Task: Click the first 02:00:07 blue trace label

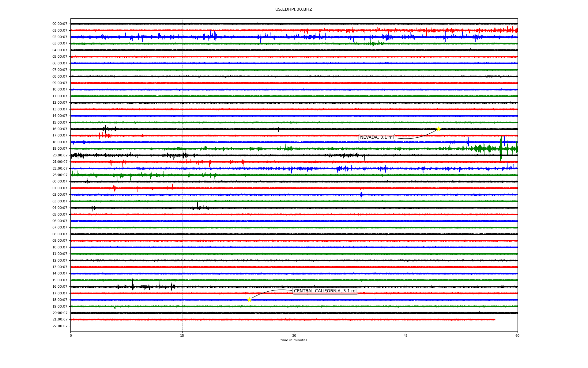Action: coord(60,37)
